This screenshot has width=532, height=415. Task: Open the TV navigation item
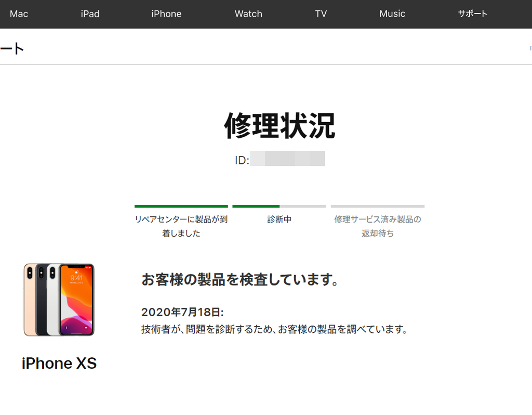pos(321,14)
